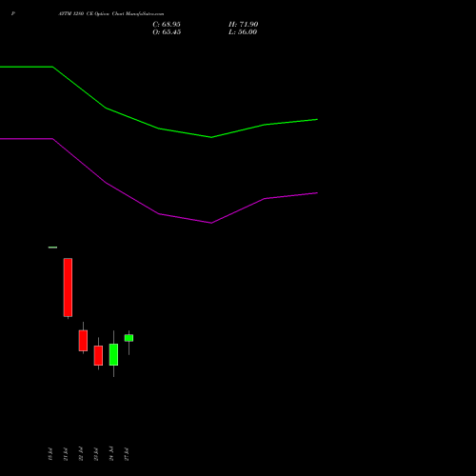Image resolution: width=476 pixels, height=476 pixels.
Task: Select the large green candlestick with long wicks
Action: [x=113, y=354]
